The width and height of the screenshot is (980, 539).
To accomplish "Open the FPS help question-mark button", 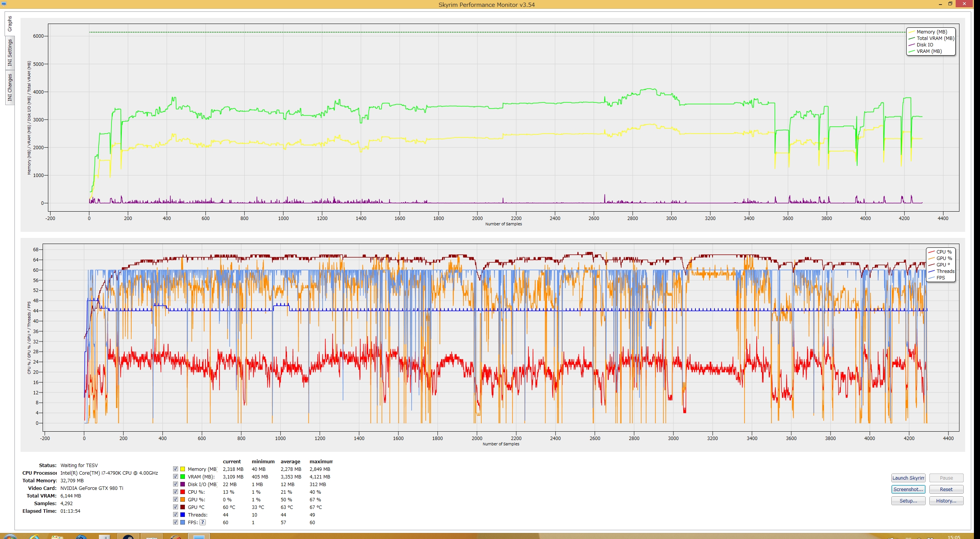I will coord(203,522).
